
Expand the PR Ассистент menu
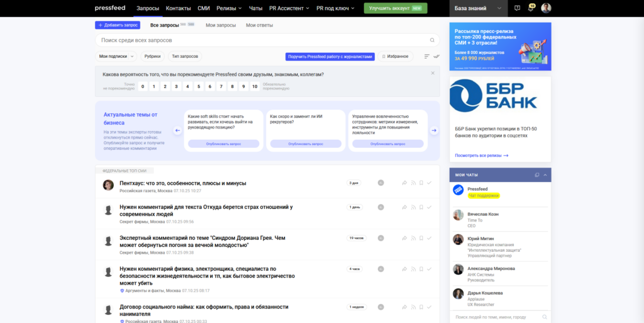(x=289, y=8)
